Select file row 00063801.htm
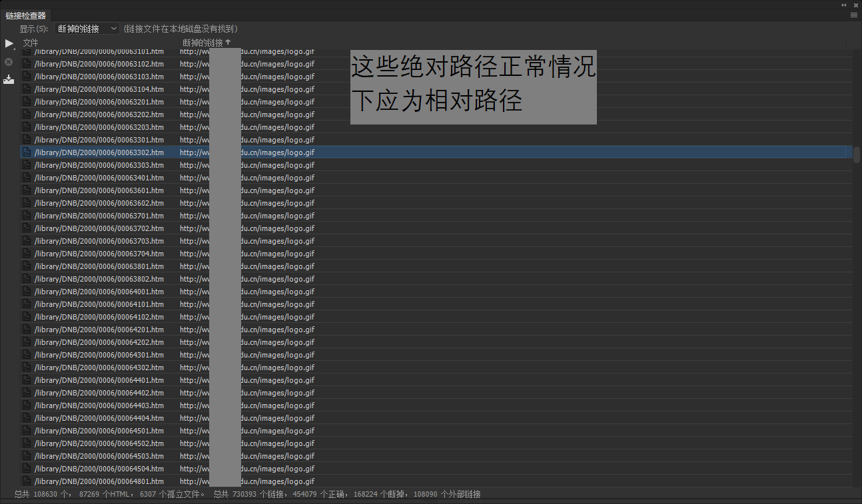Screen dimensions: 862x504 (x=436, y=266)
